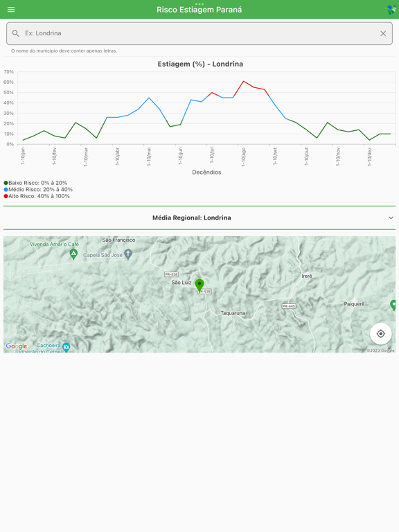Click the search magnifier icon
The width and height of the screenshot is (399, 532).
click(16, 33)
